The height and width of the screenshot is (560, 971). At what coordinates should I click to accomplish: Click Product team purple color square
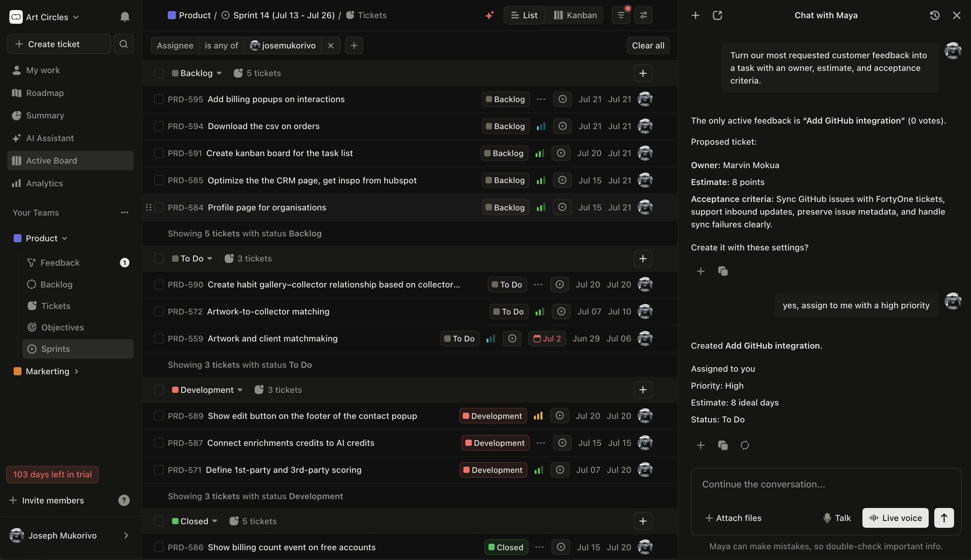pyautogui.click(x=17, y=238)
